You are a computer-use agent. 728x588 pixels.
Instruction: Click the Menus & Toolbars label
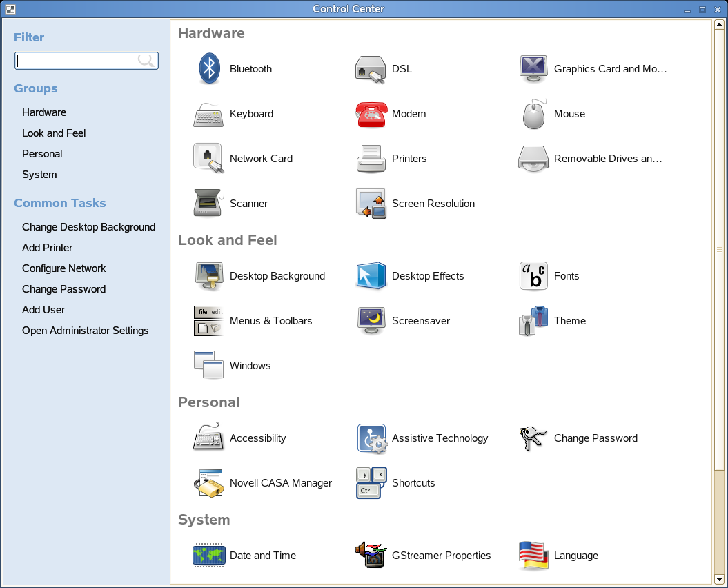coord(270,321)
